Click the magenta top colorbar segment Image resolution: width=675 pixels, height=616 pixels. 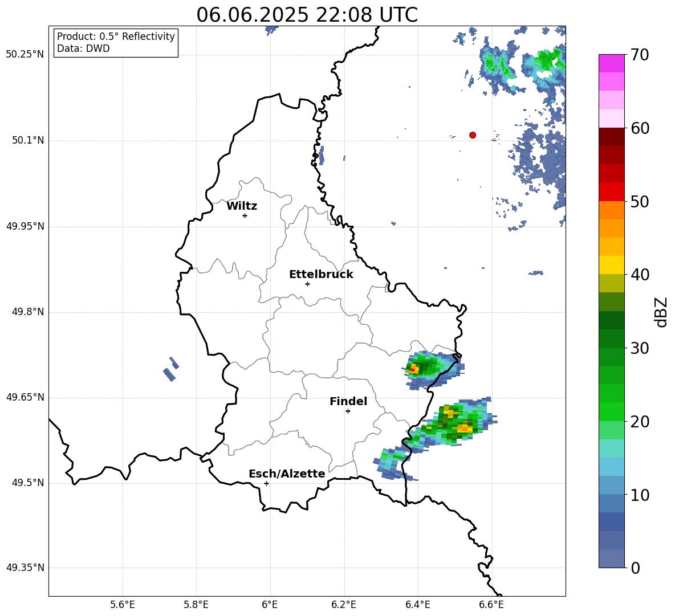(x=612, y=64)
